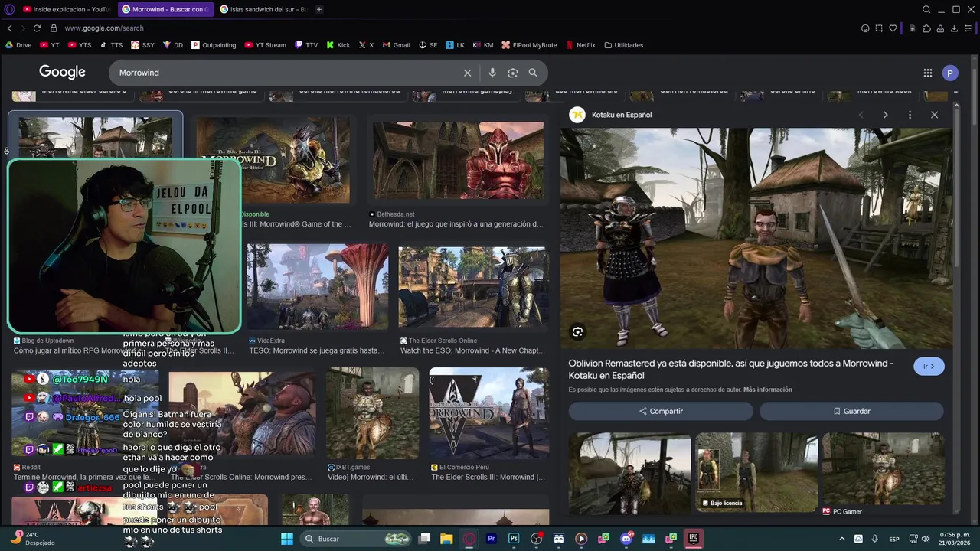Click the browser back arrow
Screen dimensions: 980x551
click(x=10, y=28)
